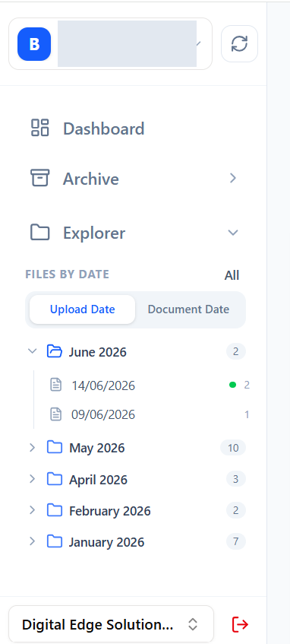Expand the January 2026 folder chevron
The width and height of the screenshot is (290, 644).
pyautogui.click(x=33, y=541)
